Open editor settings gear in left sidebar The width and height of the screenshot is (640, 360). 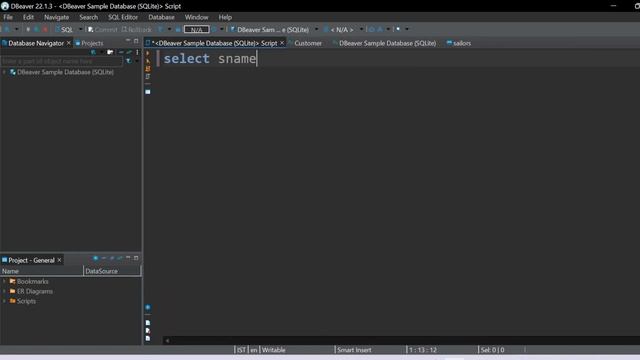148,307
